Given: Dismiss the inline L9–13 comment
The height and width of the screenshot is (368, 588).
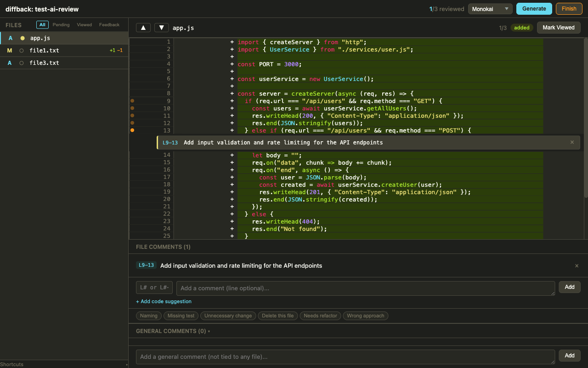Looking at the screenshot, I should 572,143.
